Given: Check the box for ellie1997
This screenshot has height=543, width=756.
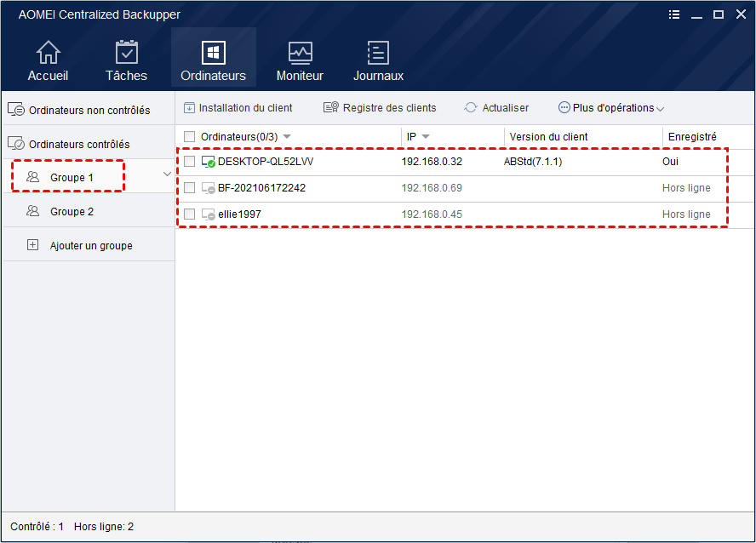Looking at the screenshot, I should coord(190,214).
